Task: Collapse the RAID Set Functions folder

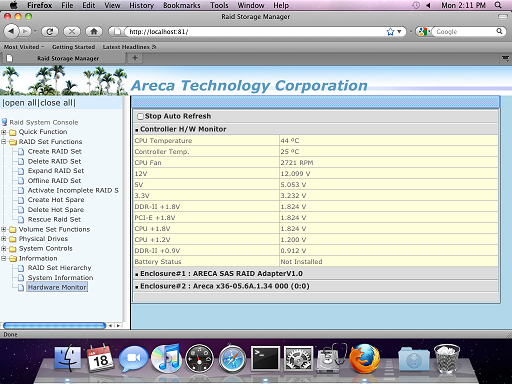Action: tap(4, 142)
